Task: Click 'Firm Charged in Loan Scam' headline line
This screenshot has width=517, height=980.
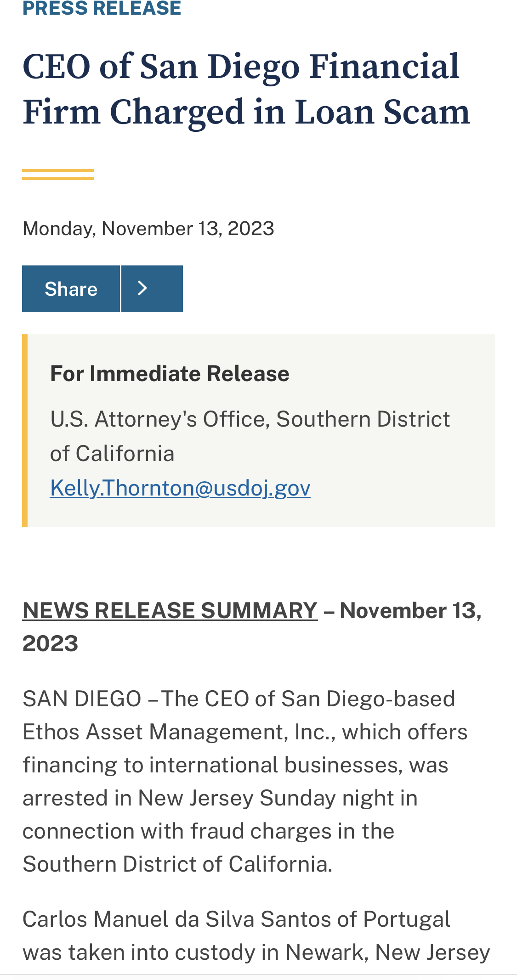Action: pos(246,112)
